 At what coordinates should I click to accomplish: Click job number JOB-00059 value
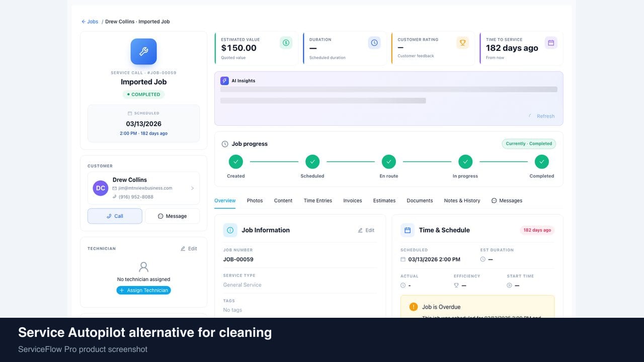coord(238,259)
